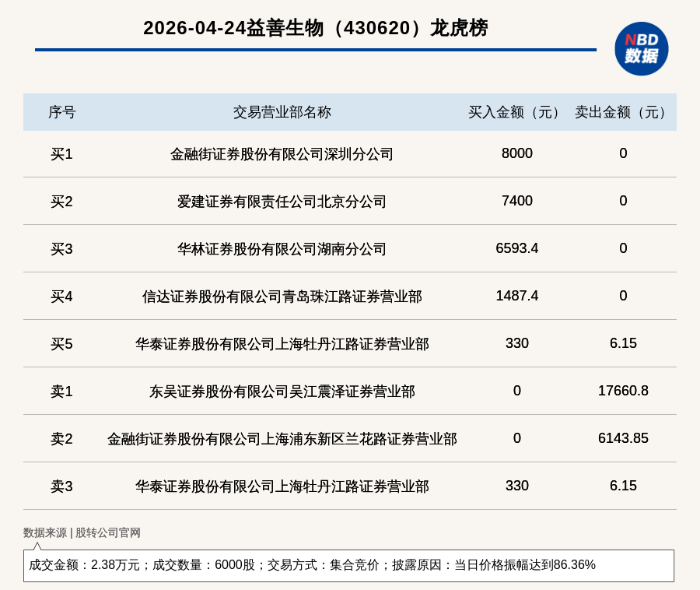Select the 17660.8 sell amount value

[x=623, y=391]
